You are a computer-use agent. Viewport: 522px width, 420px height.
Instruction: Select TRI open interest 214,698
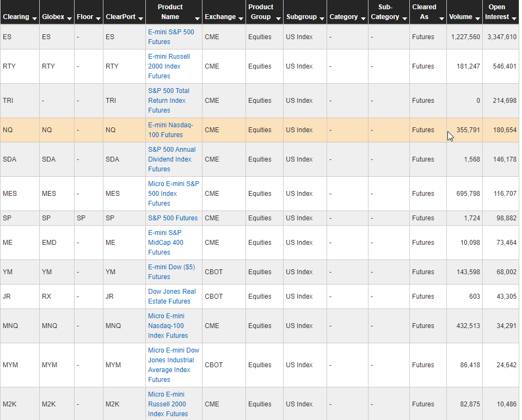point(505,101)
